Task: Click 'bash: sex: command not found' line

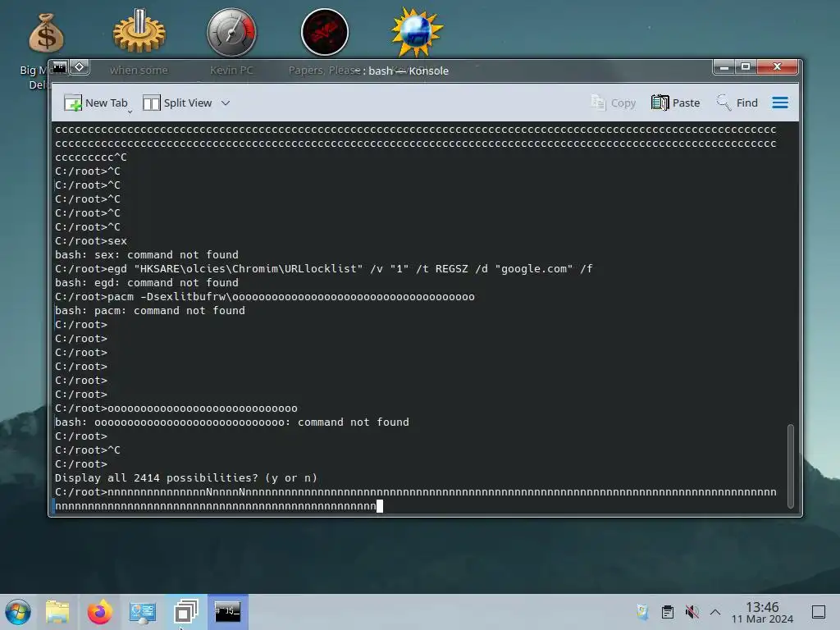Action: point(146,255)
